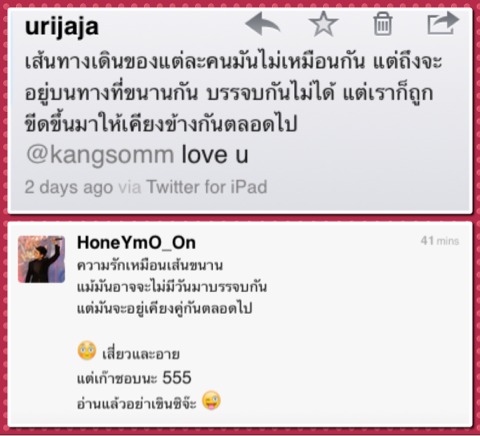Viewport: 480px width, 436px height.
Task: Open the share arrow icon on urijaja's tweet
Action: 443,23
